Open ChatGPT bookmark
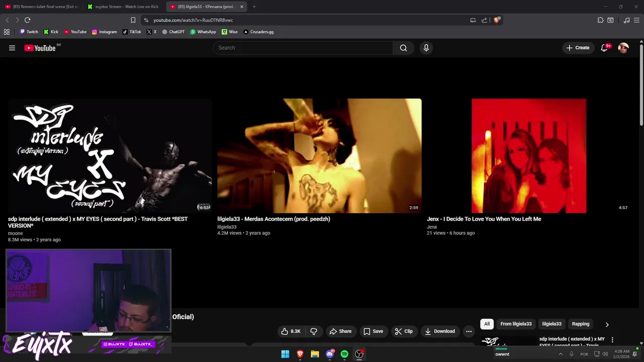644x362 pixels. (x=173, y=32)
